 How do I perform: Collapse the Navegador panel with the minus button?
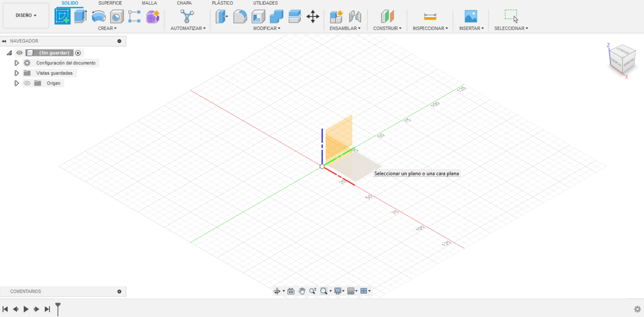pyautogui.click(x=119, y=41)
